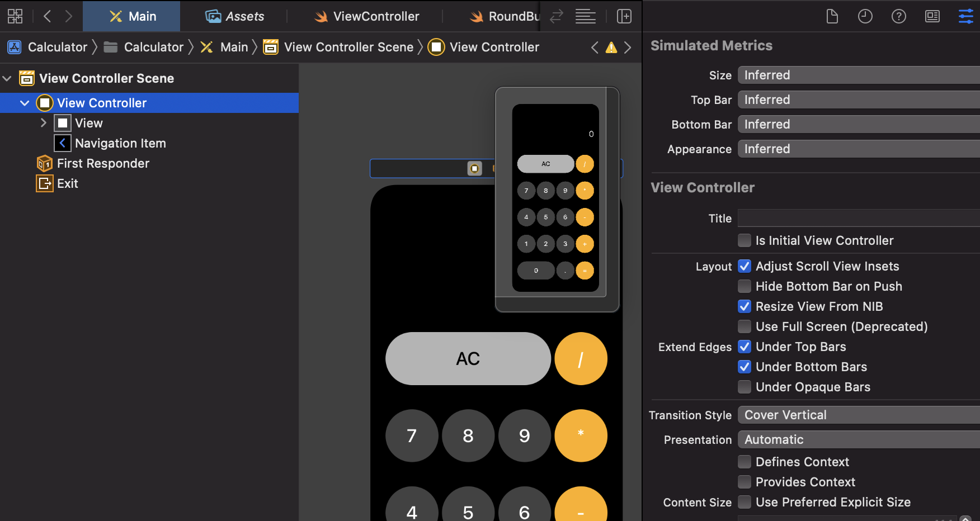Show the Quick Help inspector
980x521 pixels.
[899, 16]
